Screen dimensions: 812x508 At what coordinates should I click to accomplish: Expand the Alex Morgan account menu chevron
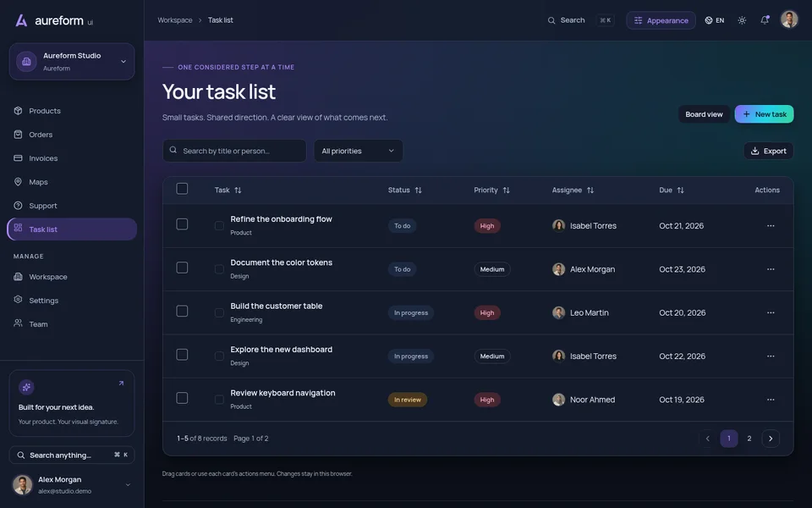(x=128, y=485)
